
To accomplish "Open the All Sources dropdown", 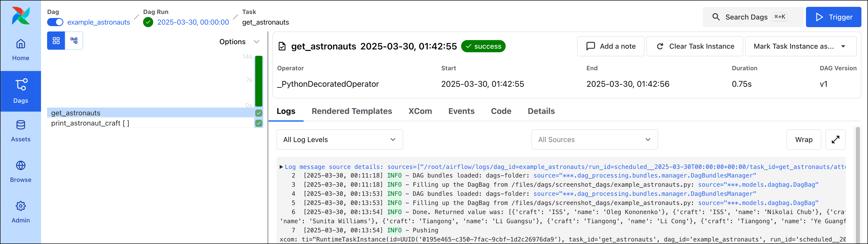I will (x=594, y=140).
